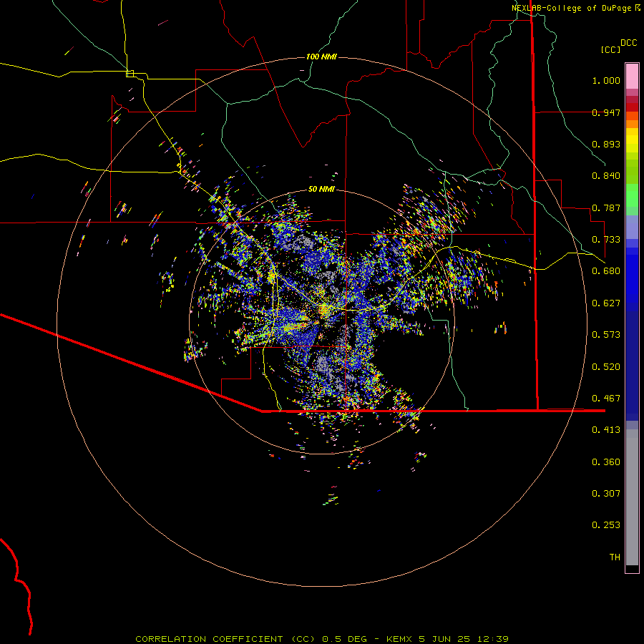
Task: Click the 0.733 color scale value
Action: 606,240
